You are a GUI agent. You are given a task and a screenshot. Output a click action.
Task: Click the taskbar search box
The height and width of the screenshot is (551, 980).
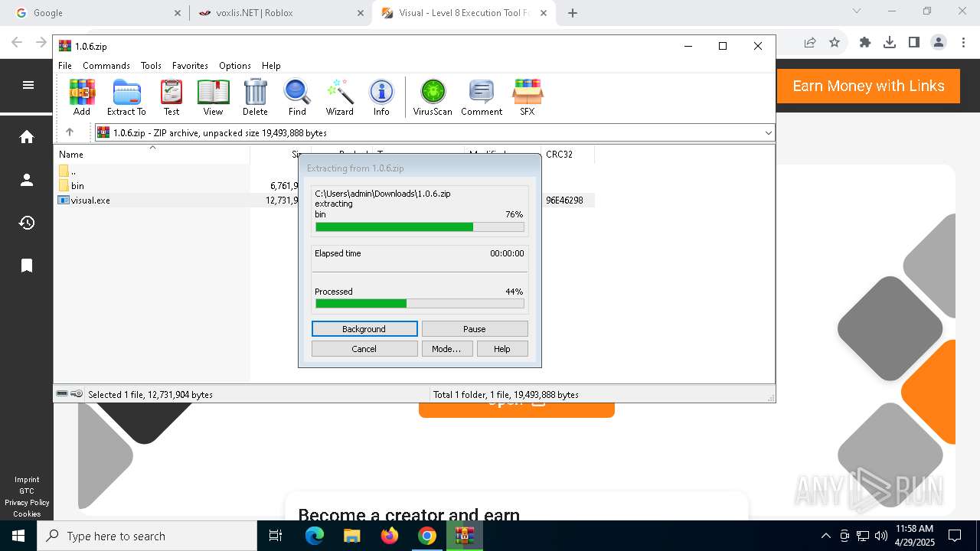[147, 536]
